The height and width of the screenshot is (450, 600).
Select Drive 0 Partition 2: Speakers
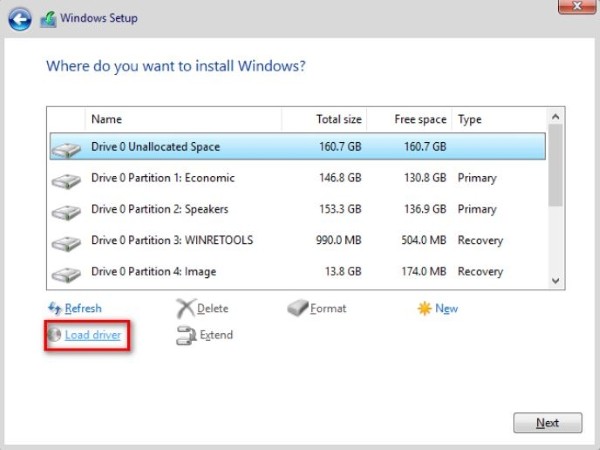160,209
